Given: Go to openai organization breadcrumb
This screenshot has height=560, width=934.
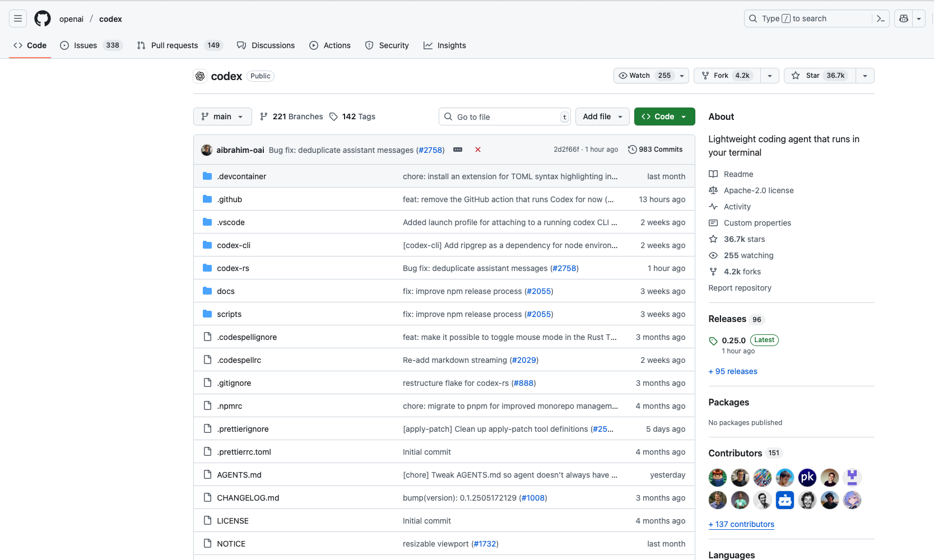Looking at the screenshot, I should (x=71, y=19).
